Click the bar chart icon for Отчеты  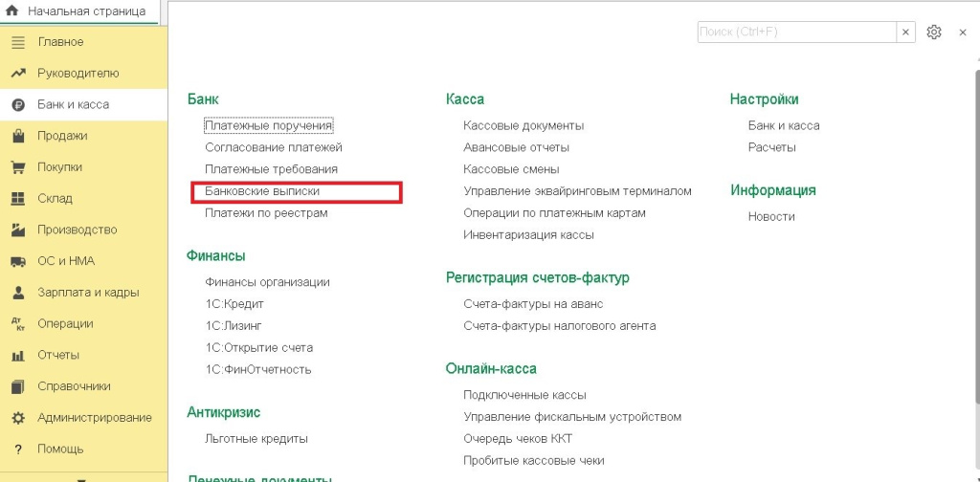(18, 355)
